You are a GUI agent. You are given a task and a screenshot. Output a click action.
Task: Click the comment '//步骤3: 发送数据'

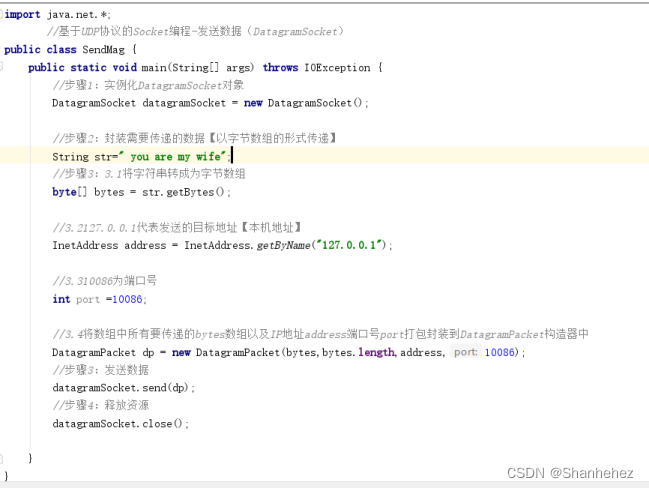tap(101, 370)
